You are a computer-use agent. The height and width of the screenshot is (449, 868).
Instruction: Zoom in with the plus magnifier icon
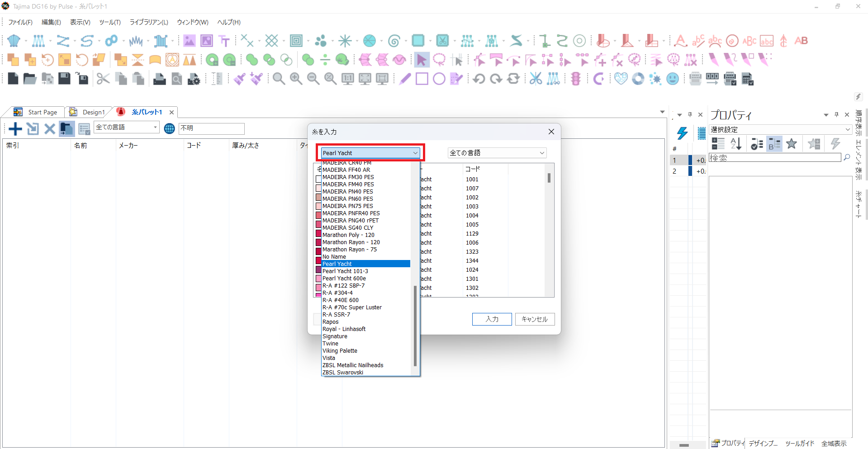[296, 79]
